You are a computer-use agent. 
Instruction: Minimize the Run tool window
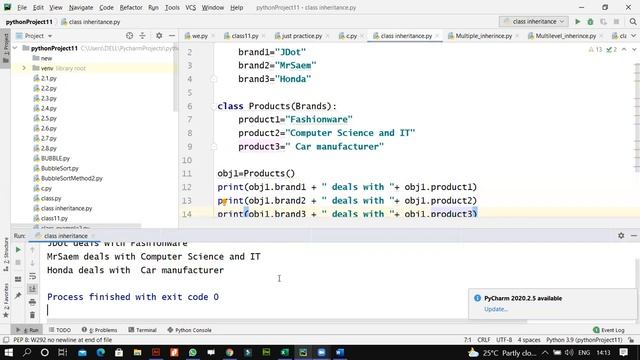click(633, 236)
